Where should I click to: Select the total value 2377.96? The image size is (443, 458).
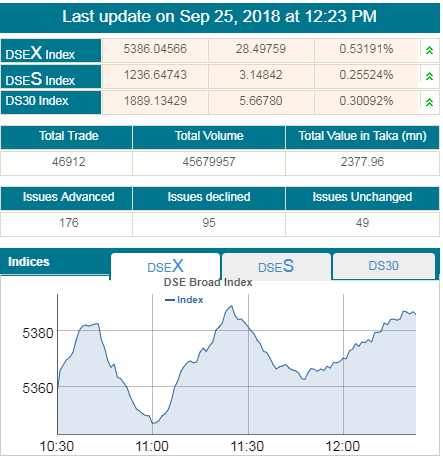point(362,162)
